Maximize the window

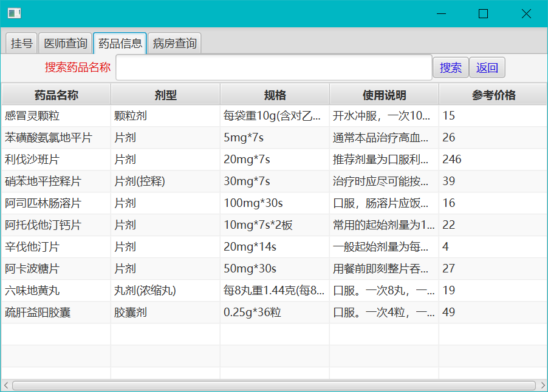click(484, 13)
